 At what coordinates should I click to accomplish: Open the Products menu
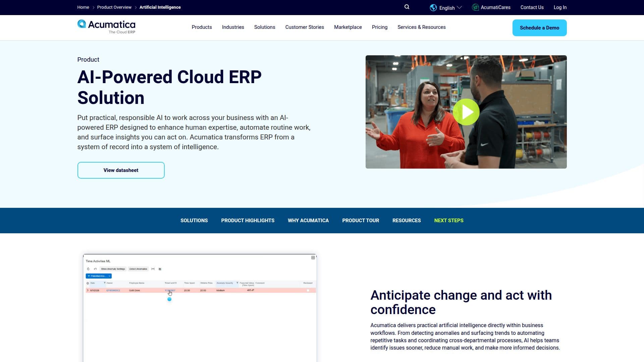(202, 27)
